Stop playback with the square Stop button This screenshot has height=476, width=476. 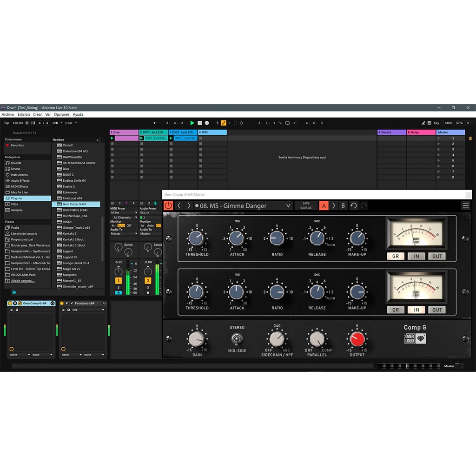point(199,123)
